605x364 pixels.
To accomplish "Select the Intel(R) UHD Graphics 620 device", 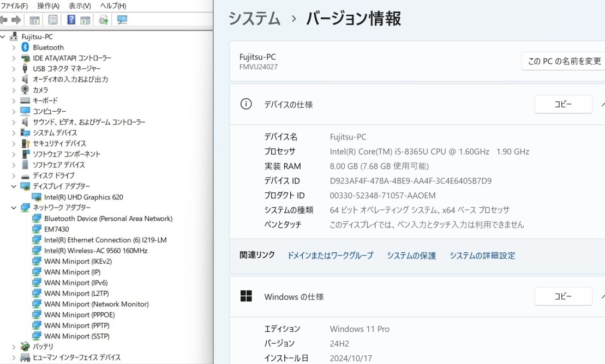I will (83, 197).
